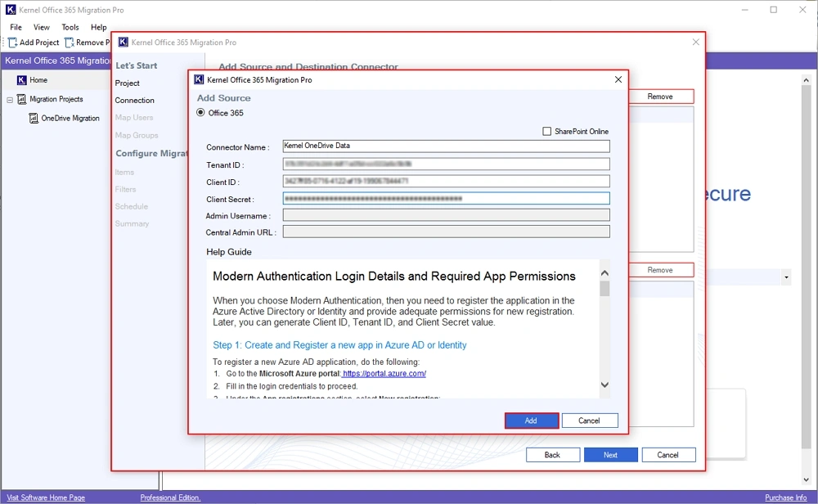This screenshot has height=504, width=818.
Task: Open the portal.azure.com link
Action: (x=384, y=374)
